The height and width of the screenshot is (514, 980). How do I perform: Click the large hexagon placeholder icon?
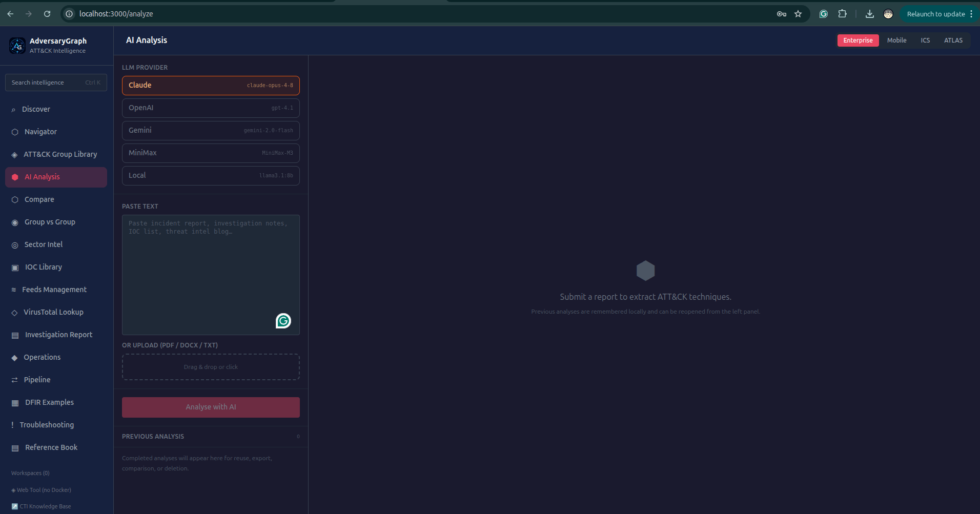click(645, 271)
